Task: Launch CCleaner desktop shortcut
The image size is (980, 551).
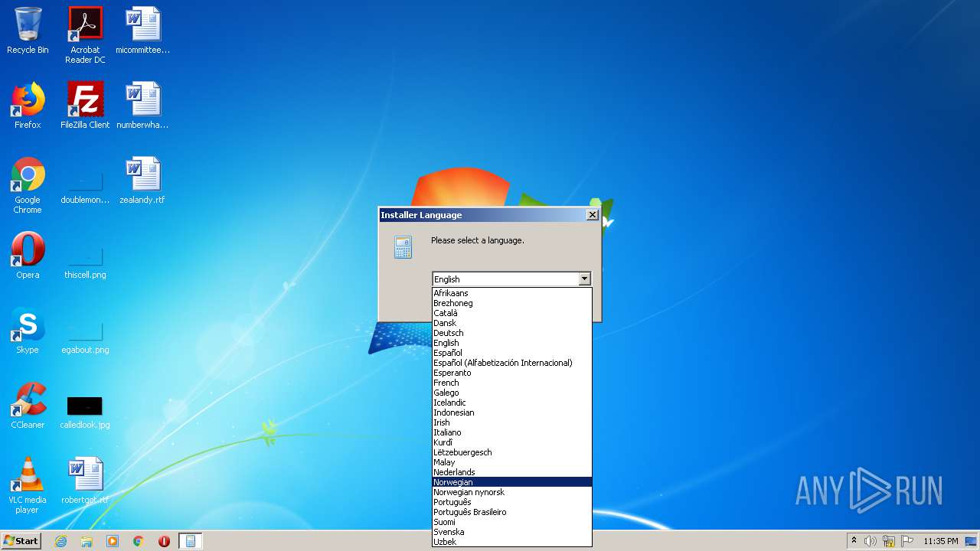Action: pos(28,406)
